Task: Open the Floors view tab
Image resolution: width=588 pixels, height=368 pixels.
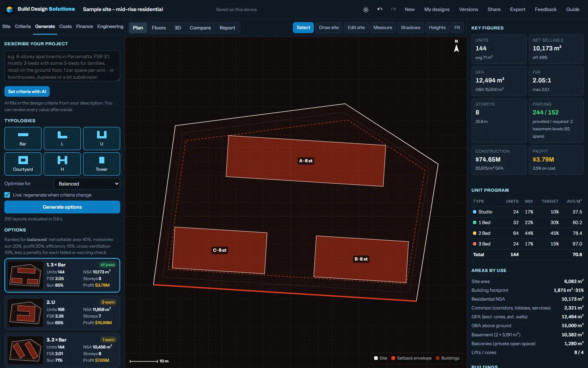Action: 159,28
